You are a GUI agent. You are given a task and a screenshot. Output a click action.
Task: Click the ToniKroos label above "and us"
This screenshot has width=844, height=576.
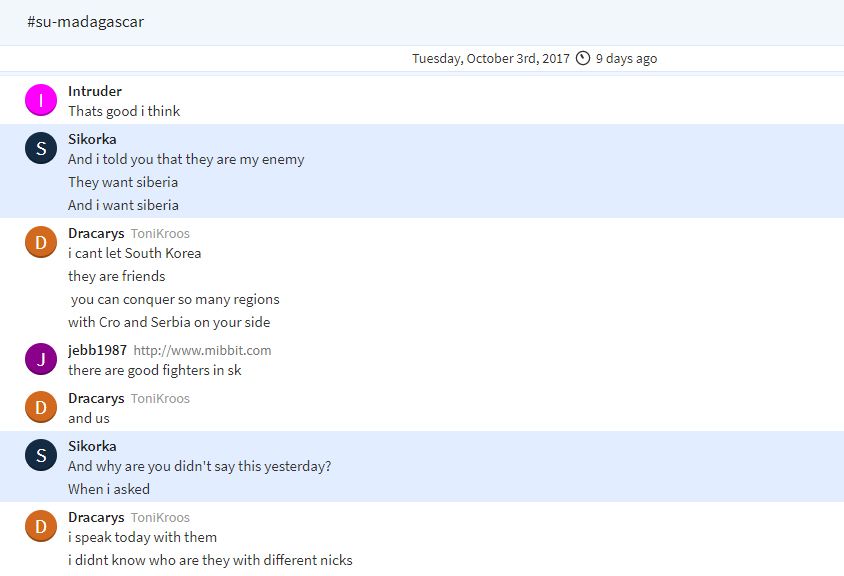pyautogui.click(x=160, y=398)
